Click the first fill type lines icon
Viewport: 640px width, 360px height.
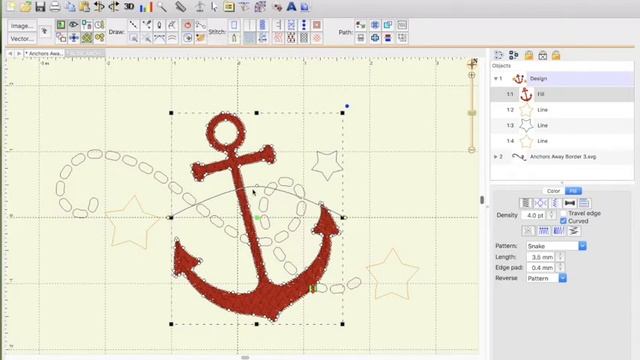tap(526, 203)
